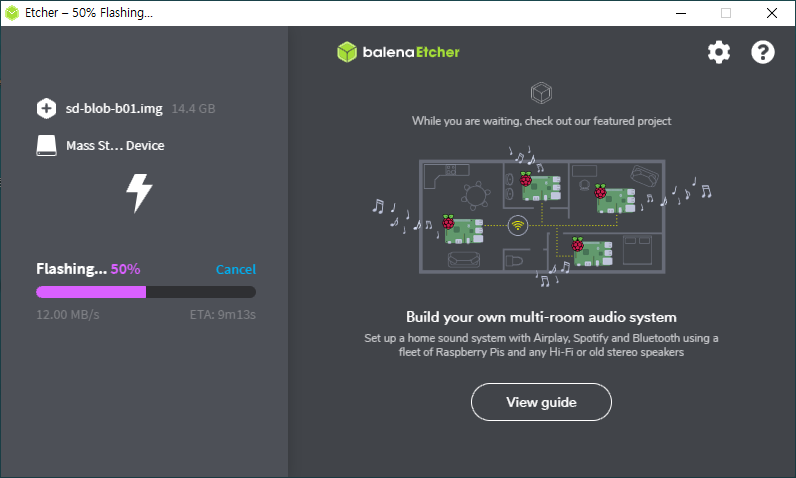Click the Etcher icon in the title bar
The height and width of the screenshot is (478, 796).
(x=12, y=13)
